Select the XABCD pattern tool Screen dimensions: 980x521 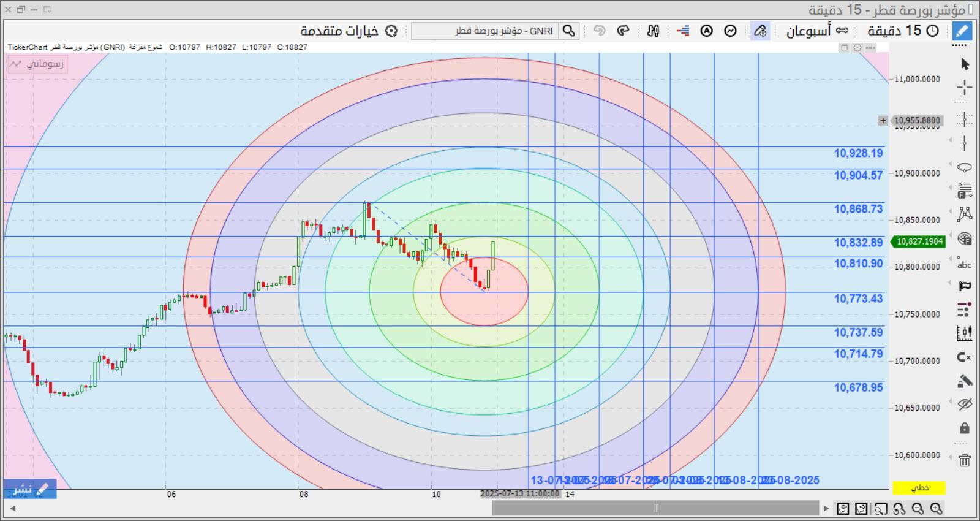point(965,214)
